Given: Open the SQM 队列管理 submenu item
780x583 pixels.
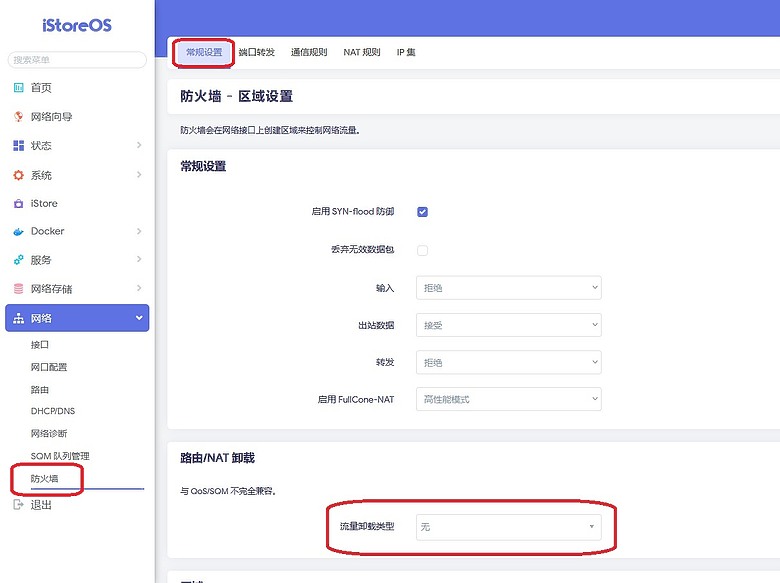Looking at the screenshot, I should (60, 456).
